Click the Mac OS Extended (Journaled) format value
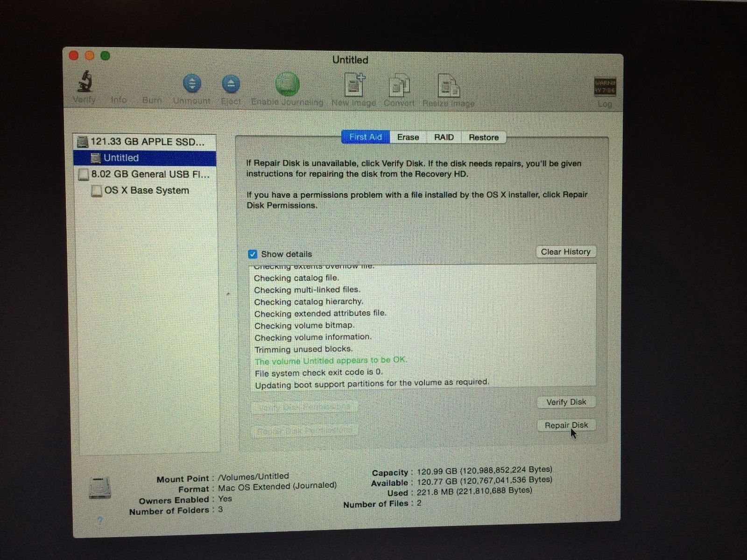The width and height of the screenshot is (747, 560). tap(277, 487)
